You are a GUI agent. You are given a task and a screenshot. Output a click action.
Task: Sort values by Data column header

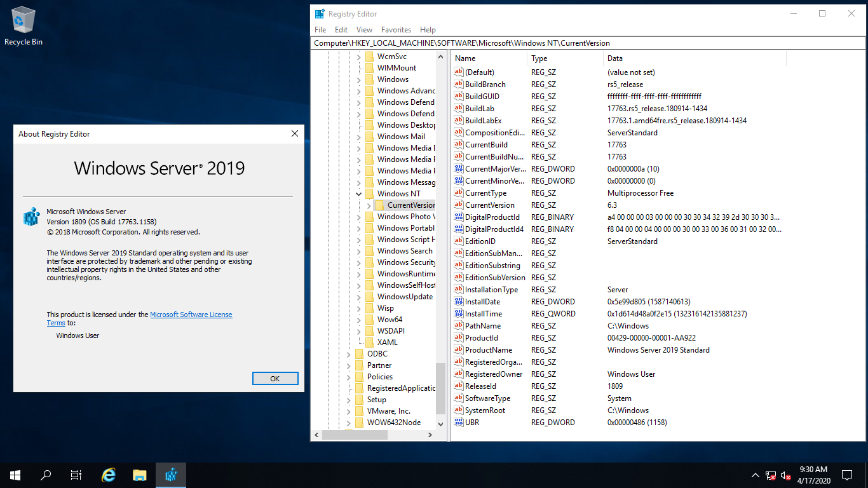(x=695, y=58)
